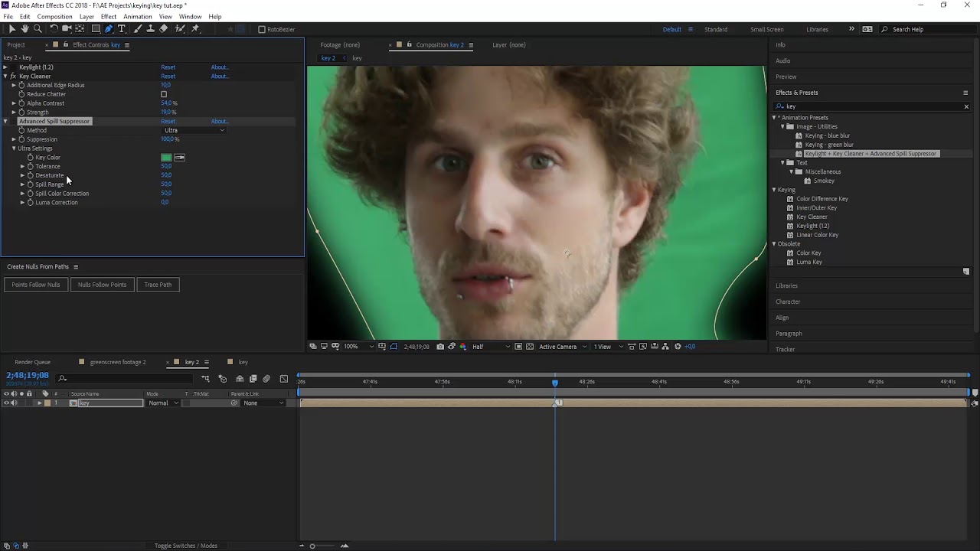Select the Selection arrow tool
The height and width of the screenshot is (551, 980).
click(12, 29)
